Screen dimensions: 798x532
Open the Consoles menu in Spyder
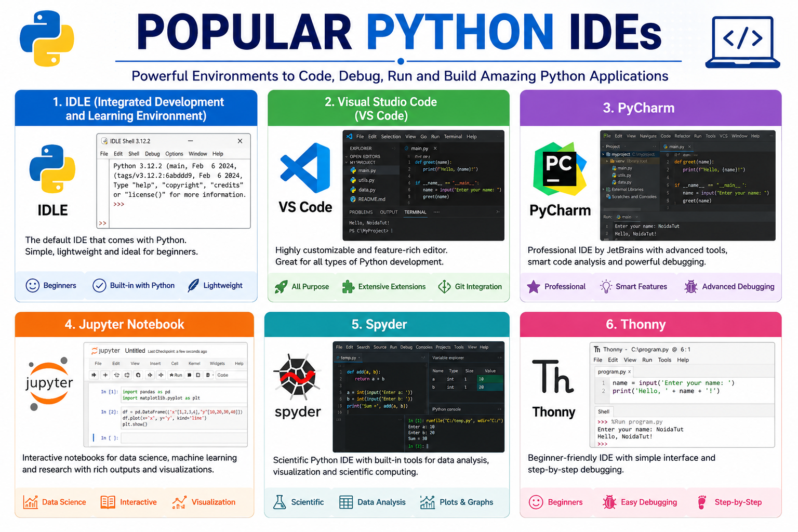click(424, 347)
